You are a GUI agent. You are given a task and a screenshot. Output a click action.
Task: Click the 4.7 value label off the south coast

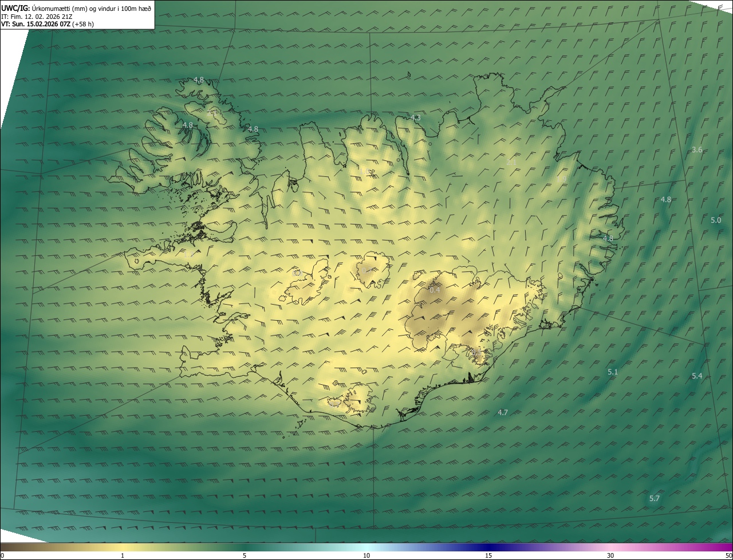503,413
